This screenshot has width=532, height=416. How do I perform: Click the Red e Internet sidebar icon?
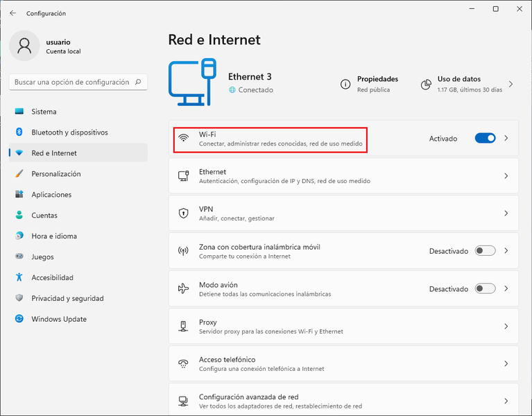(x=19, y=153)
